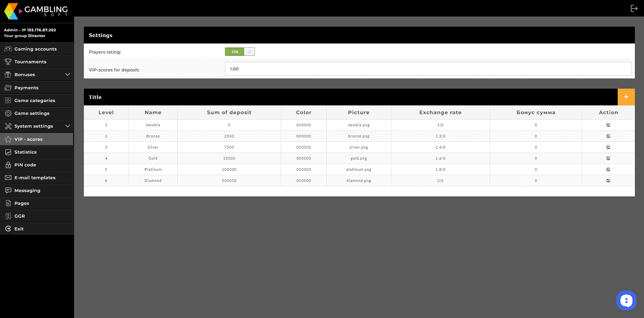Click the GGR sidebar icon
The height and width of the screenshot is (318, 644).
(8, 216)
